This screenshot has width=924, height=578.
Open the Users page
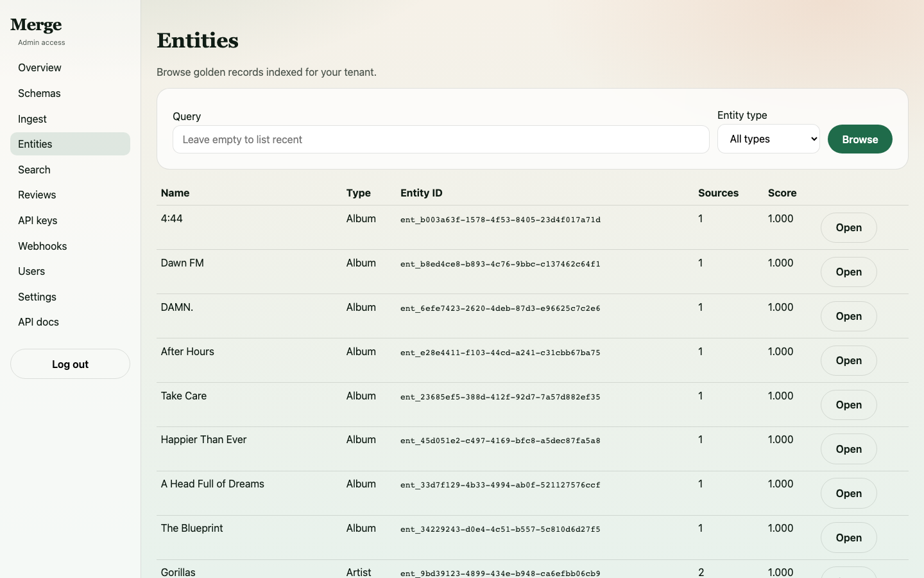pyautogui.click(x=70, y=271)
